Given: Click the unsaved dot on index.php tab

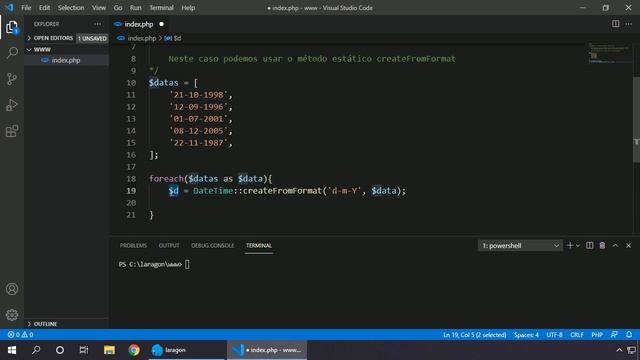Looking at the screenshot, I should tap(162, 24).
